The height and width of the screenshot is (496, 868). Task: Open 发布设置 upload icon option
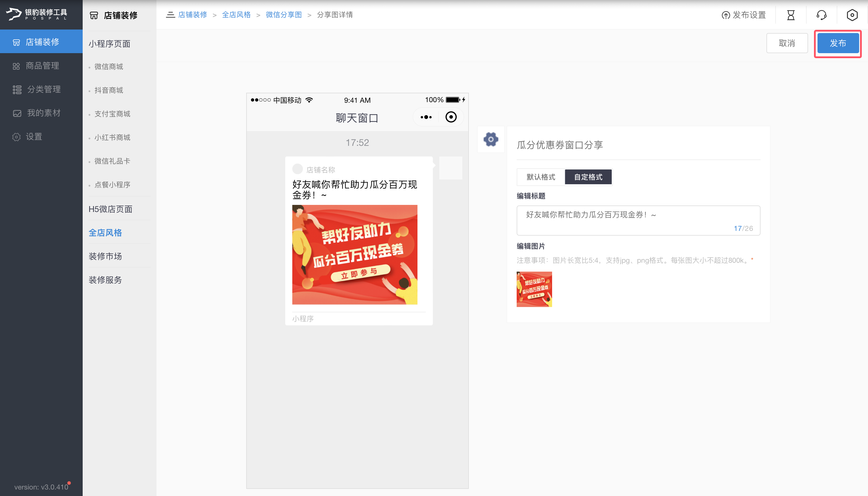(744, 15)
